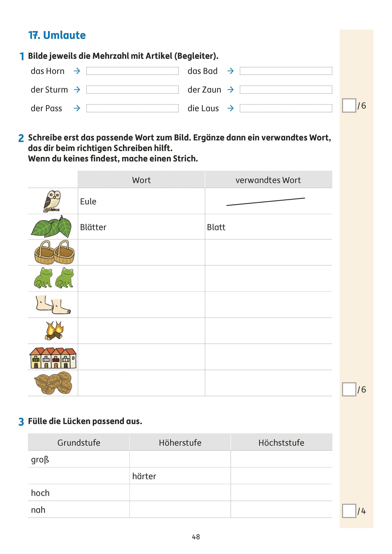The width and height of the screenshot is (392, 554).
Task: Click the two feet picture
Action: pyautogui.click(x=53, y=304)
